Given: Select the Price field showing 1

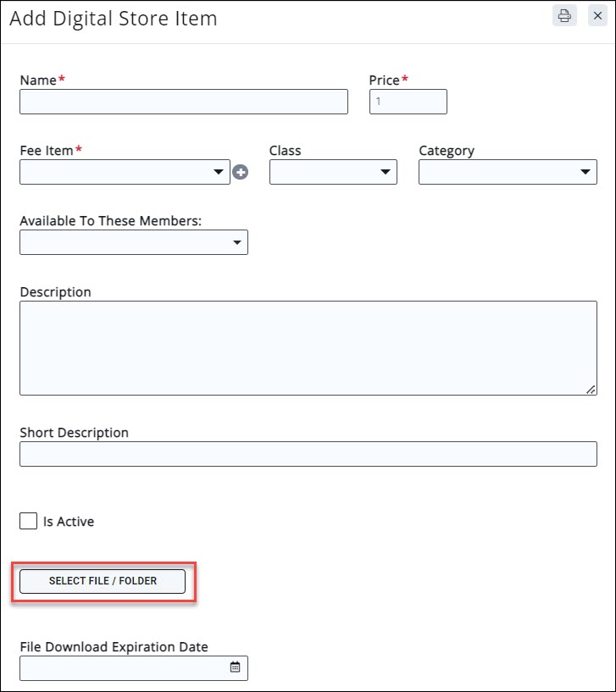Looking at the screenshot, I should 408,101.
